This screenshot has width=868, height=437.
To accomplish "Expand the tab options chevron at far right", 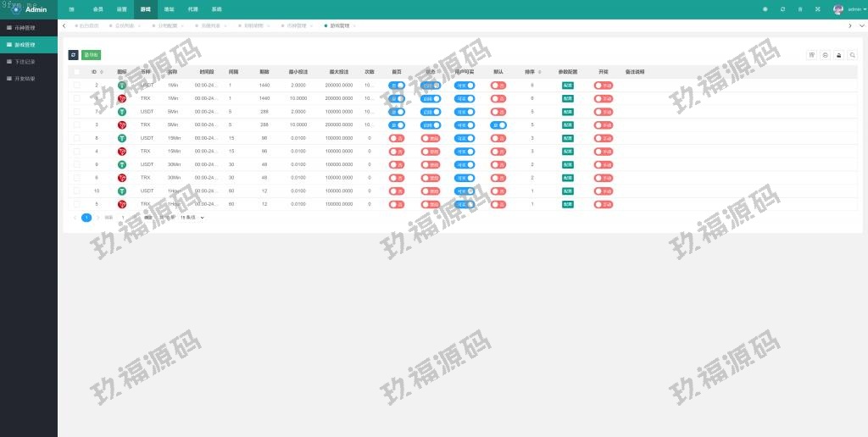I will pyautogui.click(x=861, y=26).
